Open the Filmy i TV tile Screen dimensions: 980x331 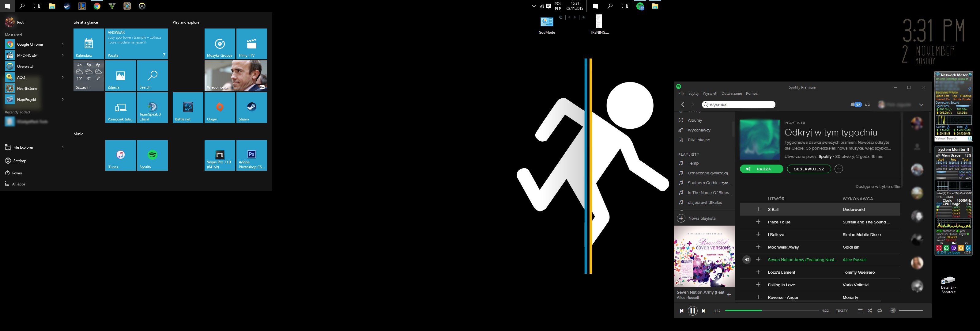point(251,44)
